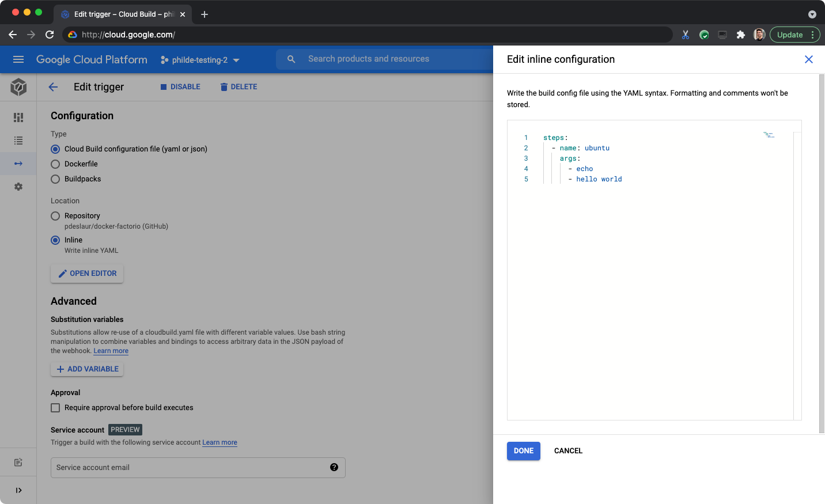Open Learn more link for substitutions

[111, 351]
